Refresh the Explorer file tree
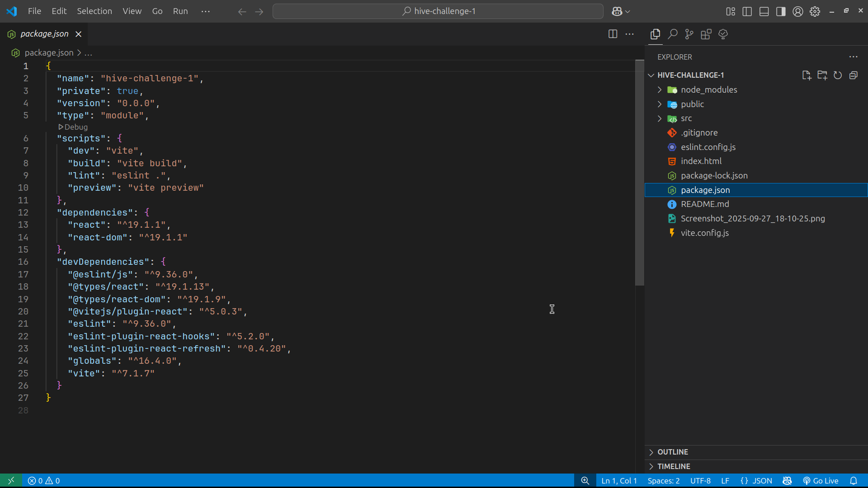Screen dimensions: 868x488 tap(838, 75)
